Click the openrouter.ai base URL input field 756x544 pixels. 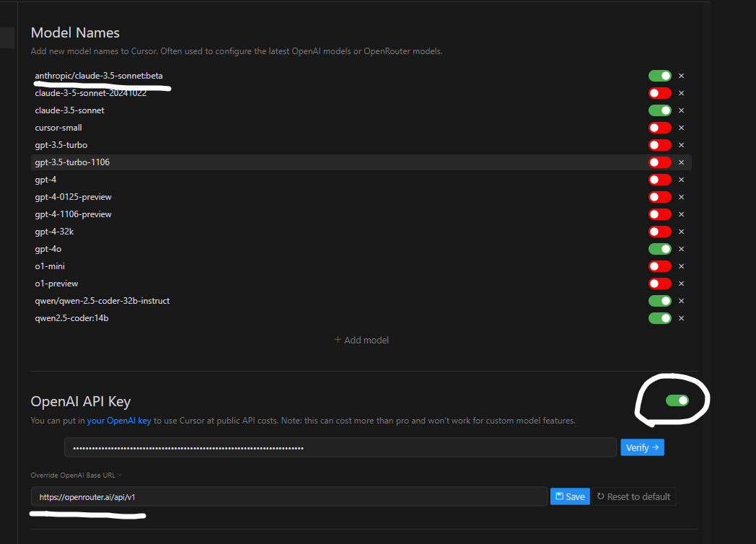click(x=289, y=496)
